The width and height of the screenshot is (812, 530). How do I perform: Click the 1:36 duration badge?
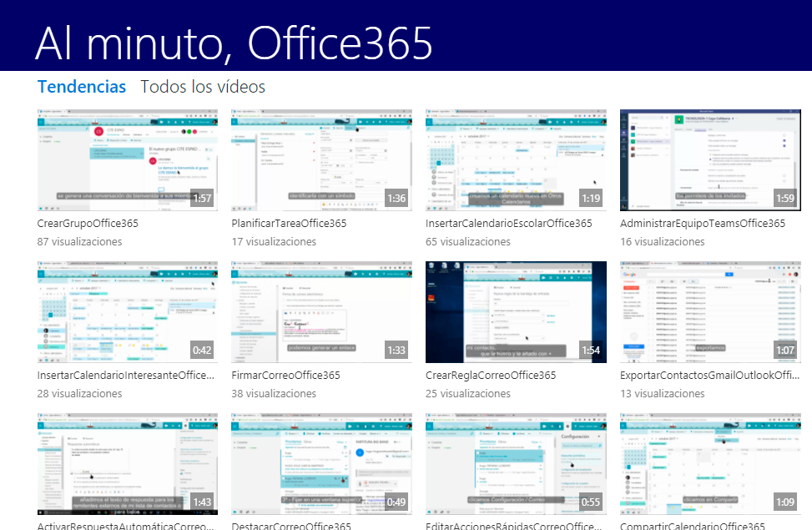[x=396, y=199]
